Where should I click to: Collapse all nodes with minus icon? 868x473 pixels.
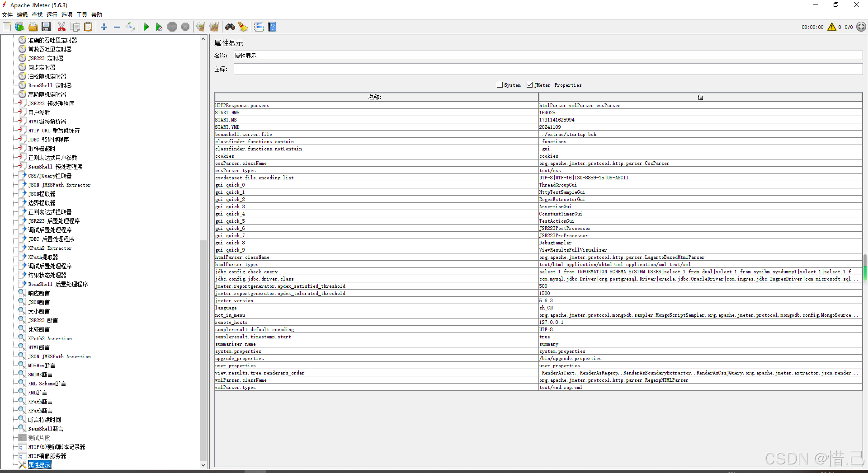point(117,27)
